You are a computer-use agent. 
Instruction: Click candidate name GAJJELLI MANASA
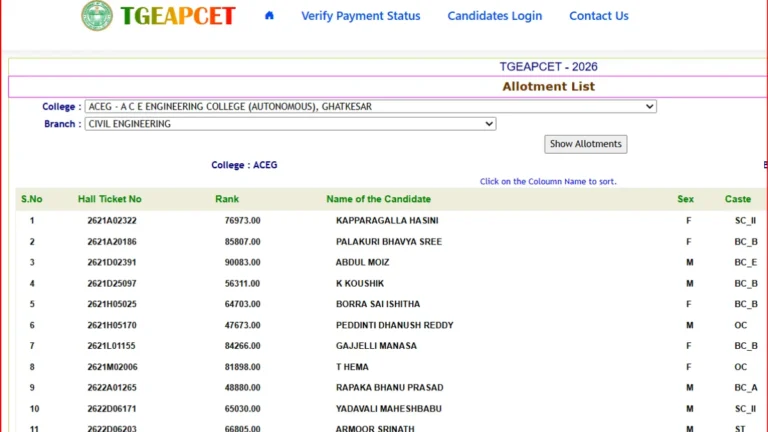click(x=376, y=345)
